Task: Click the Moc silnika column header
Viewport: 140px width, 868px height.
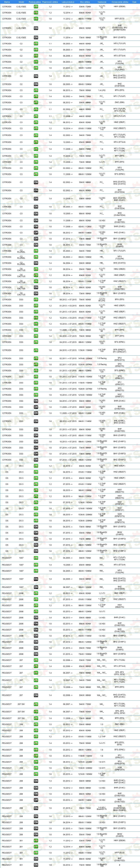Action: (x=85, y=2)
